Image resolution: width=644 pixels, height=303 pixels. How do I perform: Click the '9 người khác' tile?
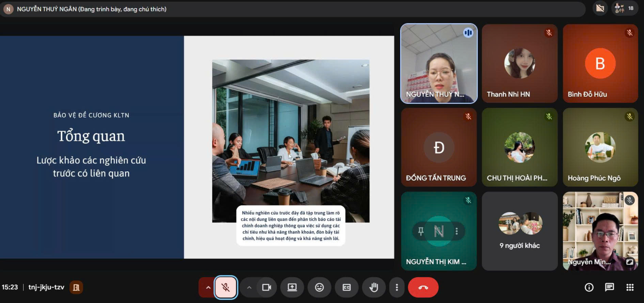click(519, 231)
